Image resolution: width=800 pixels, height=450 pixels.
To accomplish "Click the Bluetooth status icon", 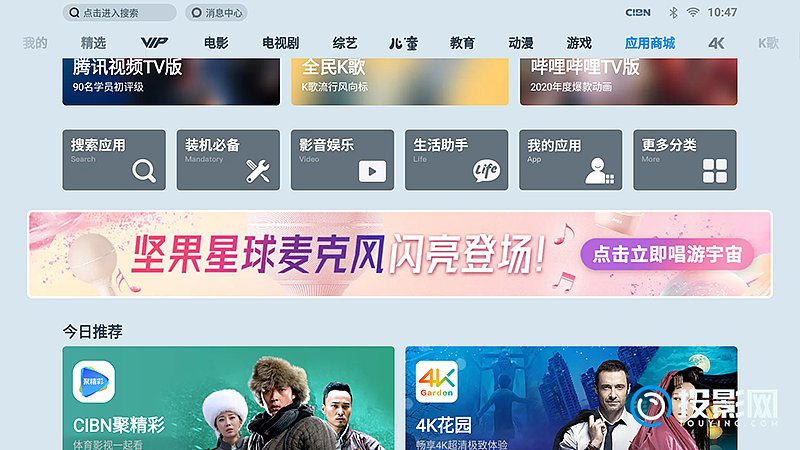I will pos(673,13).
